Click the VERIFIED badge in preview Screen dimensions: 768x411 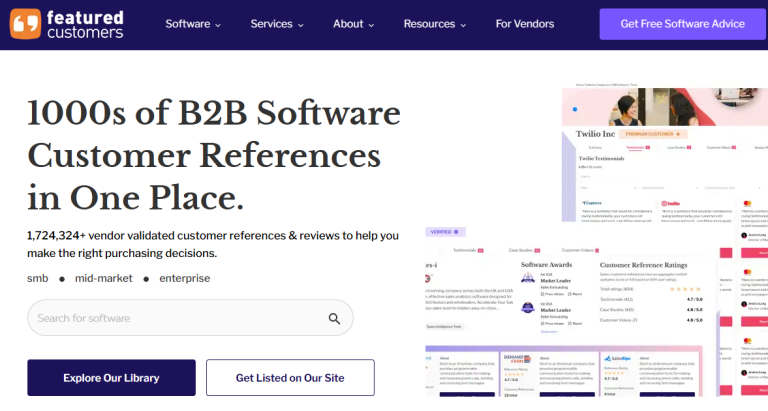[445, 232]
